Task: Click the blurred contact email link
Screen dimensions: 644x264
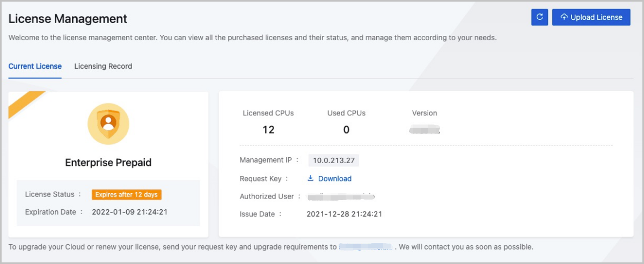Action: (367, 247)
